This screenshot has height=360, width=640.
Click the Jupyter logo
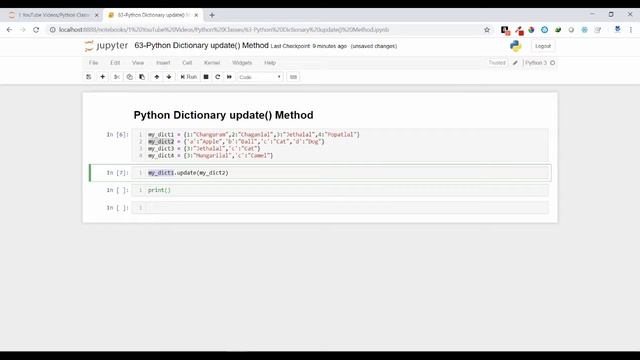click(x=106, y=46)
